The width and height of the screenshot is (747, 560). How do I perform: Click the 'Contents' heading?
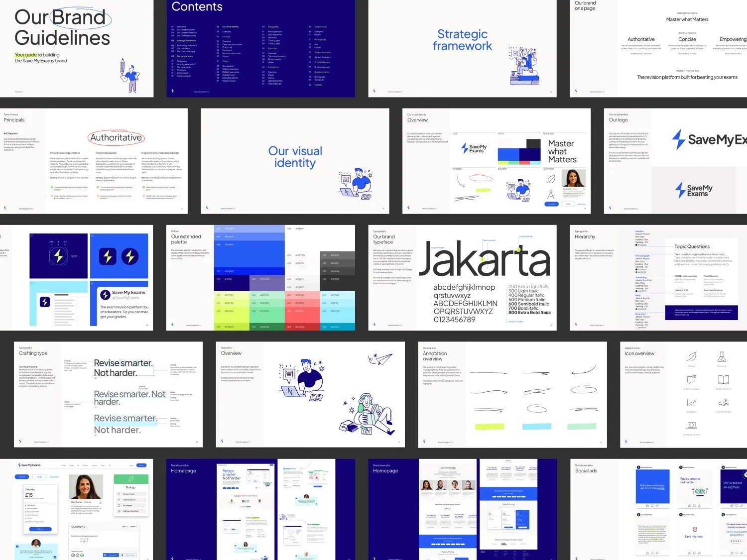[197, 7]
